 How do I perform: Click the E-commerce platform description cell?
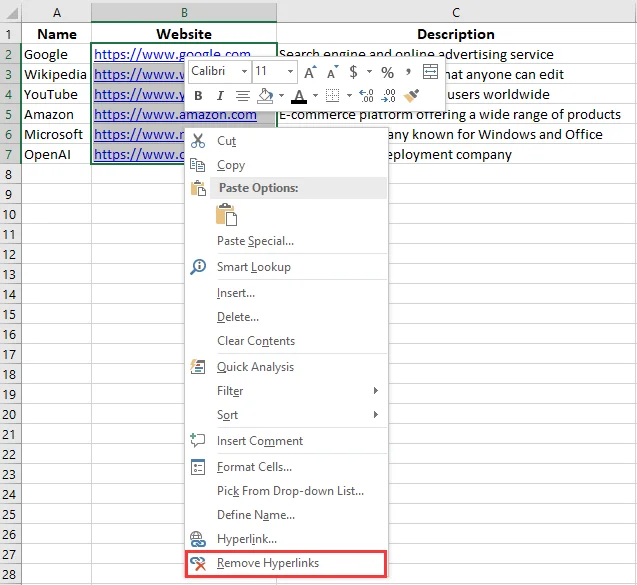457,115
